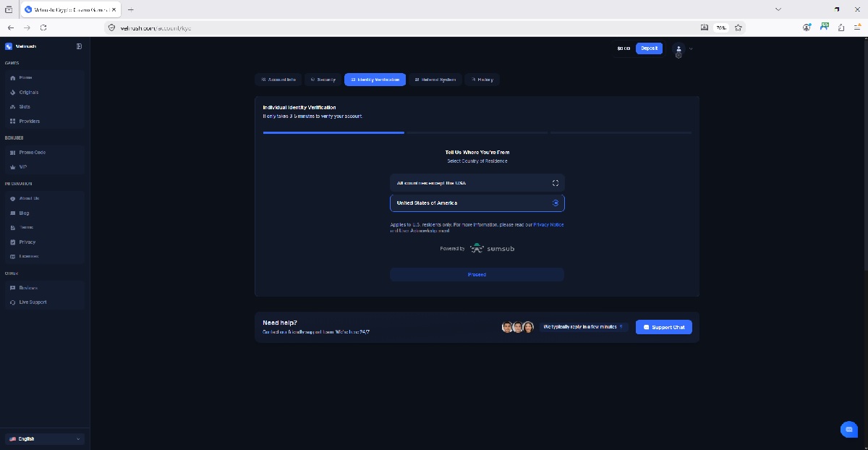868x450 pixels.
Task: Click the Blog sidebar icon
Action: pyautogui.click(x=12, y=213)
